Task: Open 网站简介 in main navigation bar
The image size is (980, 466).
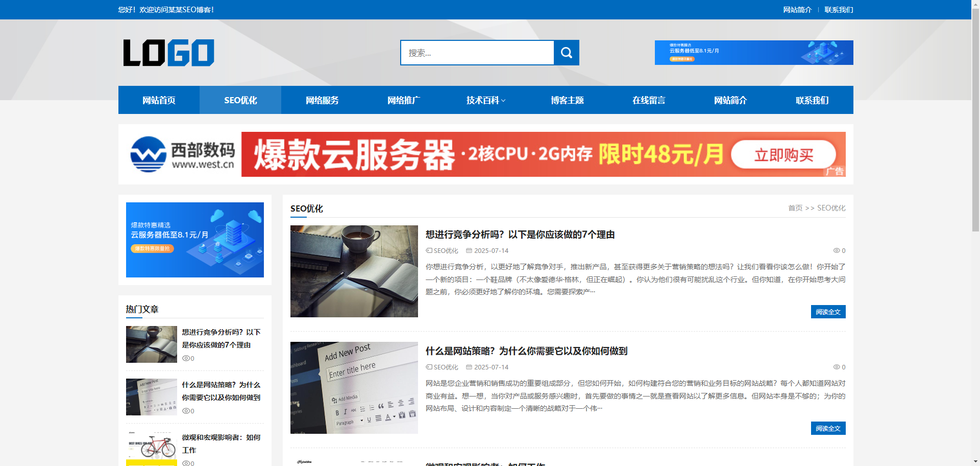Action: click(730, 100)
